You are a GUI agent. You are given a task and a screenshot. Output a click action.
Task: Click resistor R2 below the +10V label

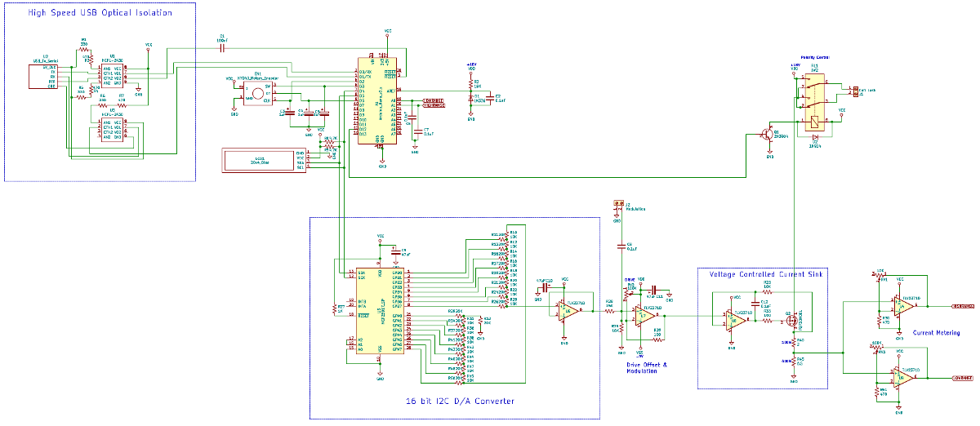pyautogui.click(x=470, y=82)
